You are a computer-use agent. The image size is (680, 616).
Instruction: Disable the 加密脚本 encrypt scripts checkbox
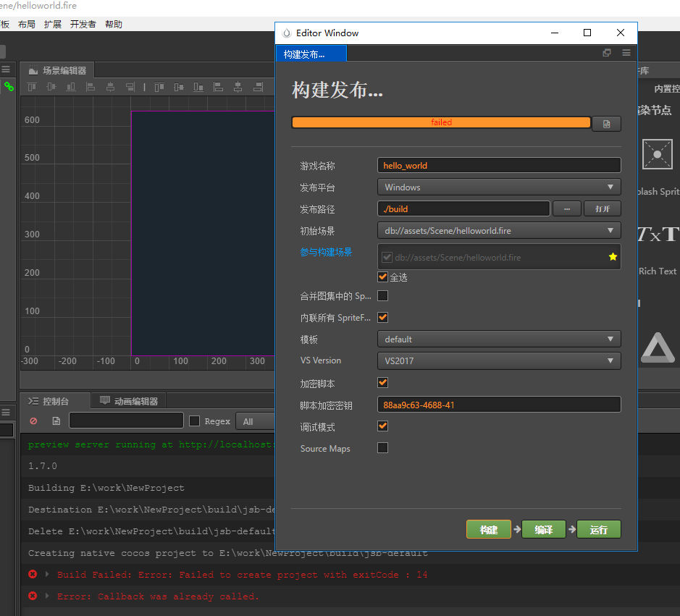[x=382, y=382]
